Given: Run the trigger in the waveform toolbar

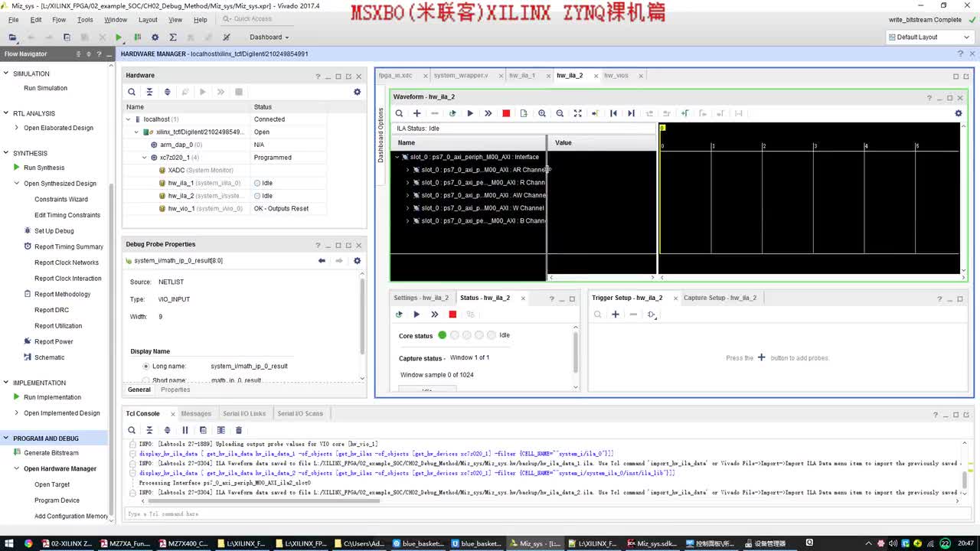Looking at the screenshot, I should tap(470, 113).
